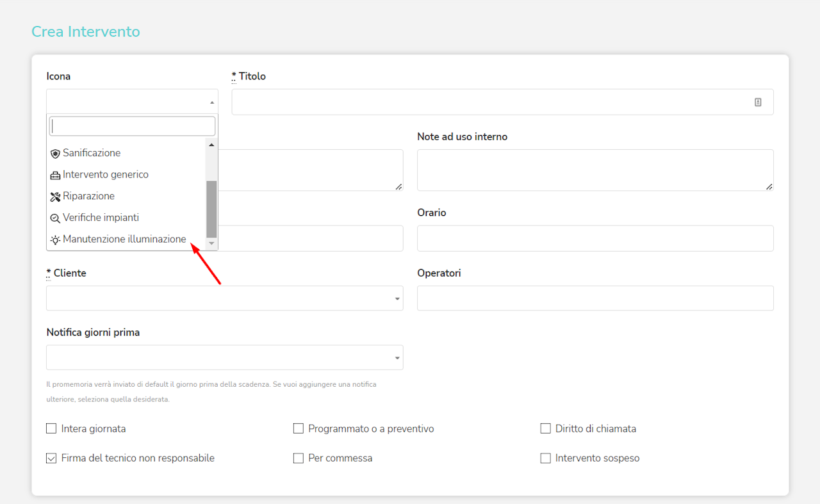
Task: Check the Programmato o a preventivo box
Action: click(x=298, y=428)
